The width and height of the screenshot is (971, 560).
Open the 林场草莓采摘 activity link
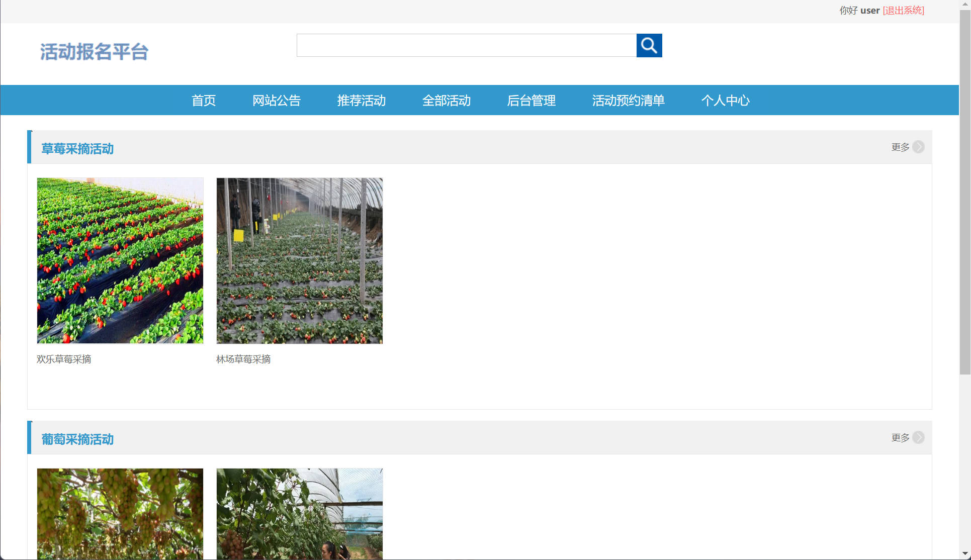(243, 359)
